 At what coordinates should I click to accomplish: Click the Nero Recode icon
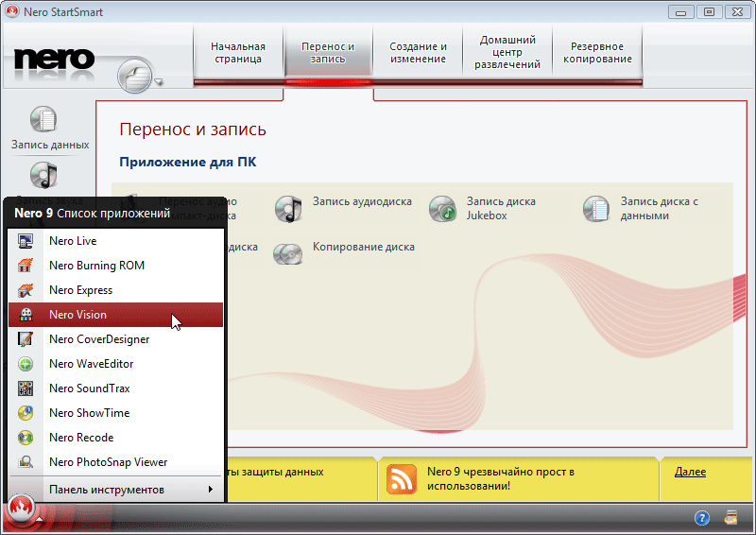click(x=26, y=438)
